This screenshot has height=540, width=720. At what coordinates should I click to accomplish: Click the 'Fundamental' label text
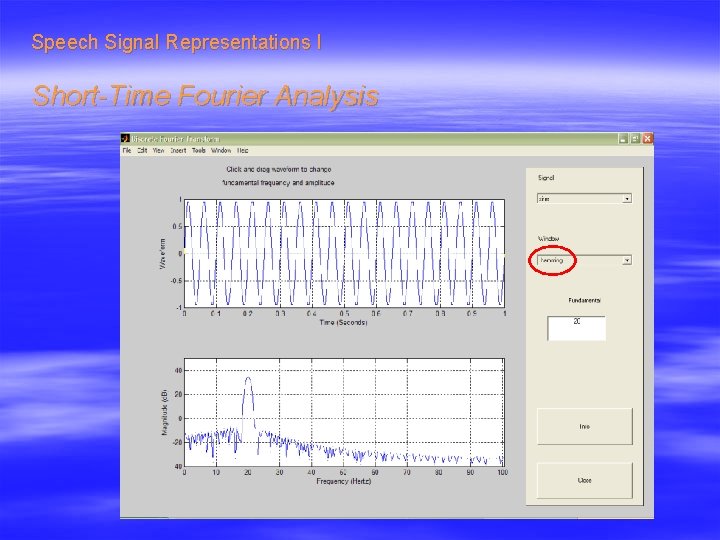(x=585, y=300)
